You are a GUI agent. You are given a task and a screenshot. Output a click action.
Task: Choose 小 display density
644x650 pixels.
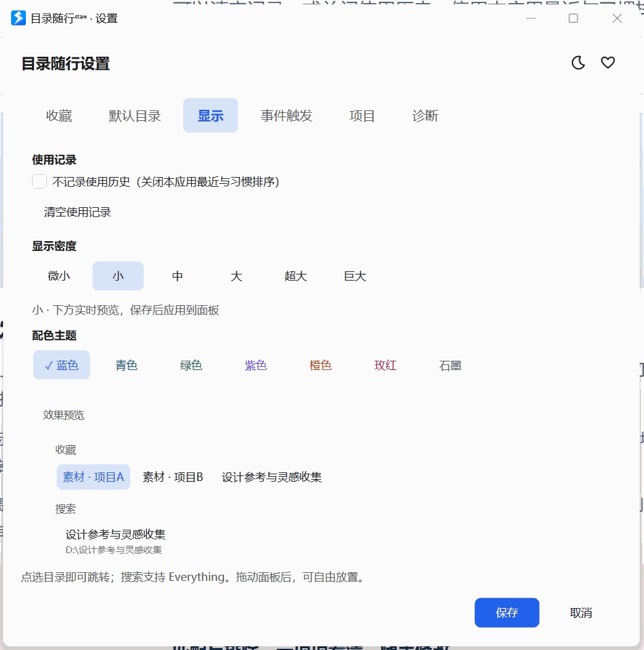(x=118, y=276)
